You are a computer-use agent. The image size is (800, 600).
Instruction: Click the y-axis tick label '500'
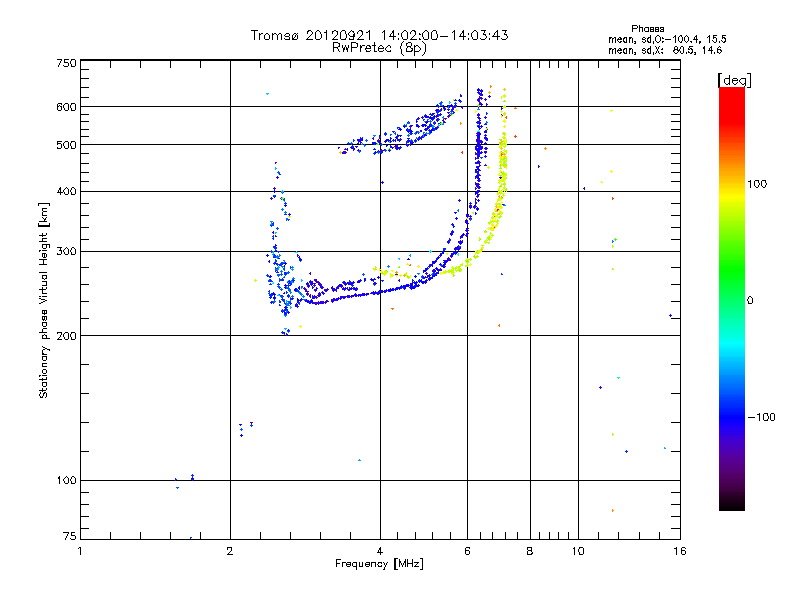click(x=67, y=145)
